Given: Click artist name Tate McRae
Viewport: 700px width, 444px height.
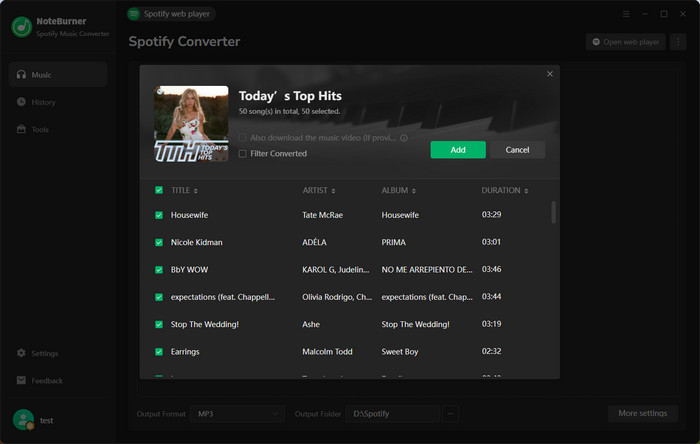Looking at the screenshot, I should (322, 215).
